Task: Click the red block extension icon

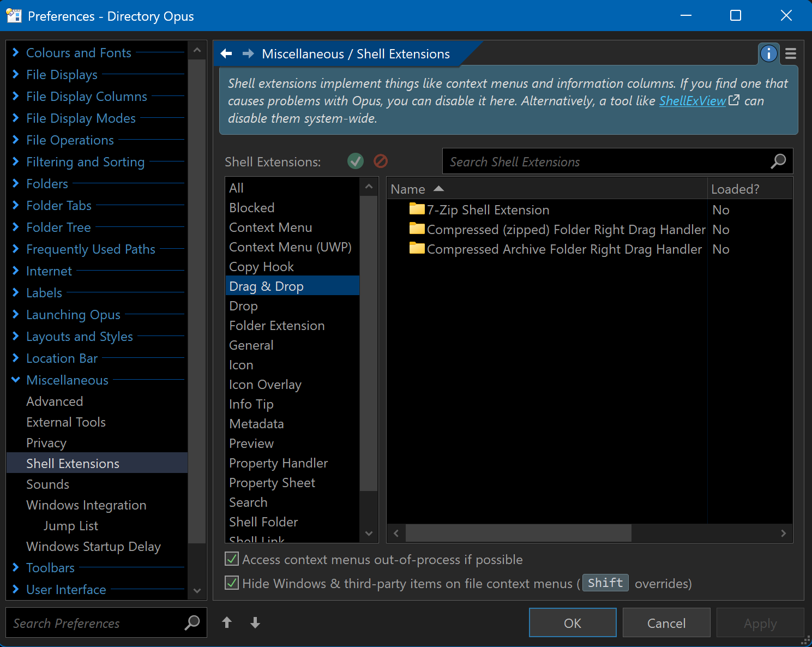Action: (x=381, y=161)
